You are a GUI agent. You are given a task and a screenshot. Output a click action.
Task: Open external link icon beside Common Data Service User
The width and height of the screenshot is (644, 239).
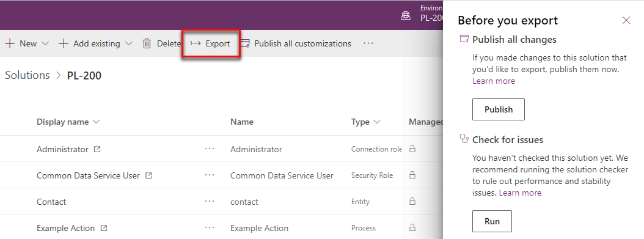coord(148,175)
